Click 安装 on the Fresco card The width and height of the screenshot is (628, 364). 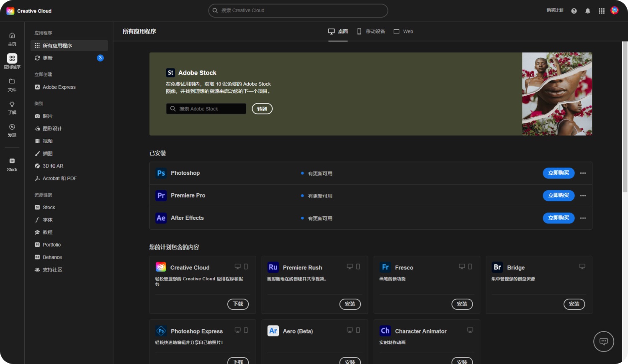(462, 304)
